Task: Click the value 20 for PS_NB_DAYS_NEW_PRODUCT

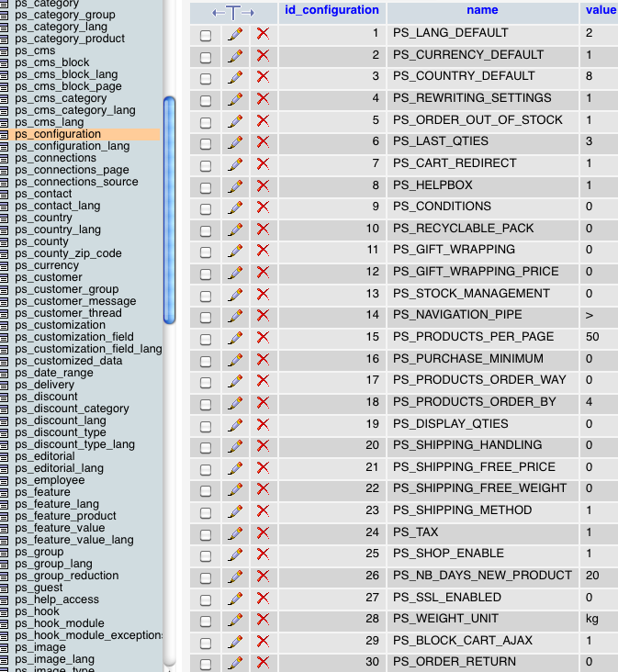Action: coord(592,576)
